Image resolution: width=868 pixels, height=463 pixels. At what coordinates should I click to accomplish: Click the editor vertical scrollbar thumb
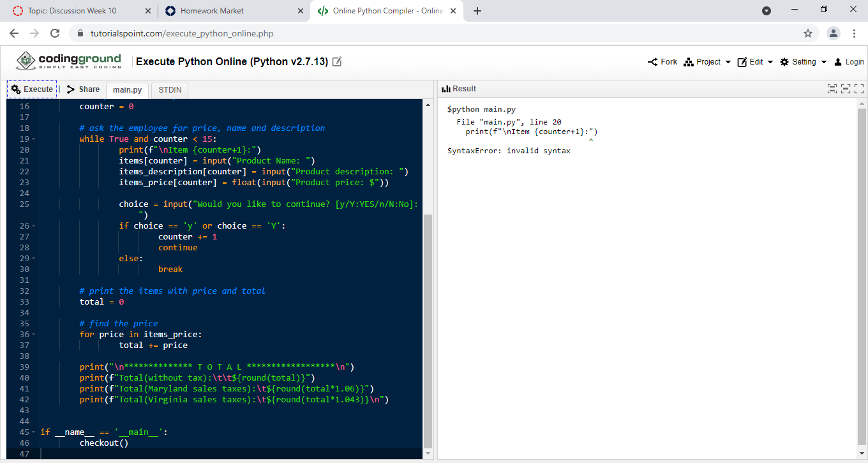pos(428,331)
